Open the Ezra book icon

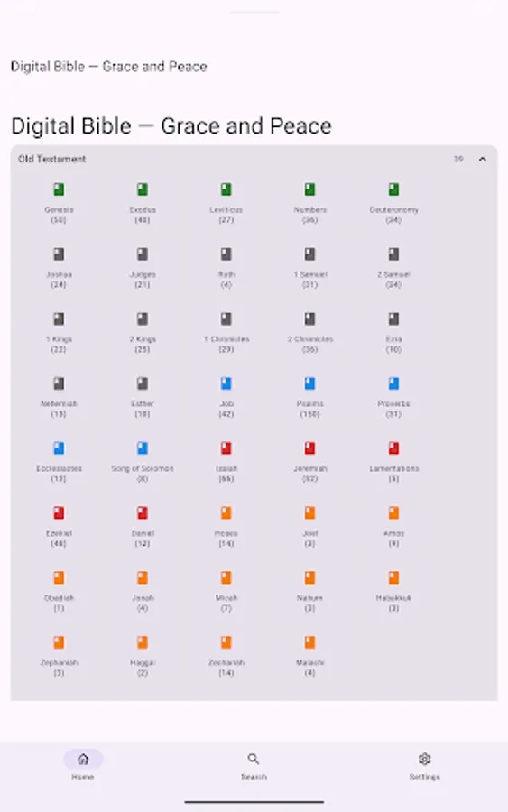(x=393, y=319)
